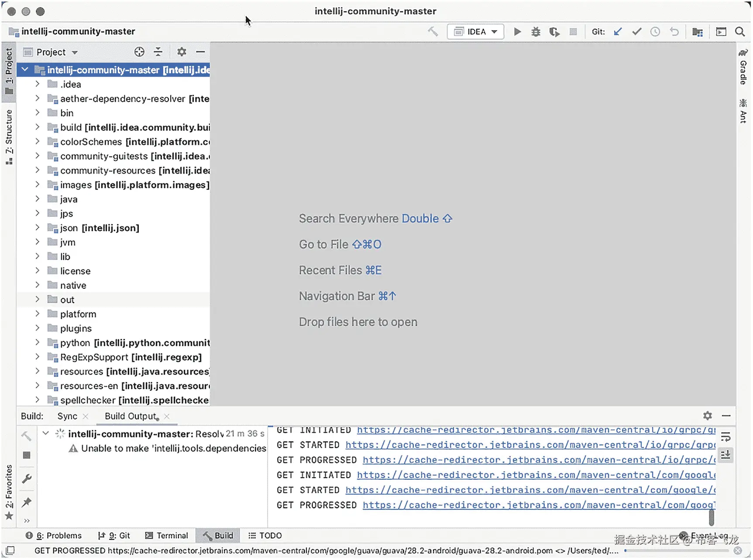Expand the platform folder
Image resolution: width=753 pixels, height=560 pixels.
click(38, 314)
